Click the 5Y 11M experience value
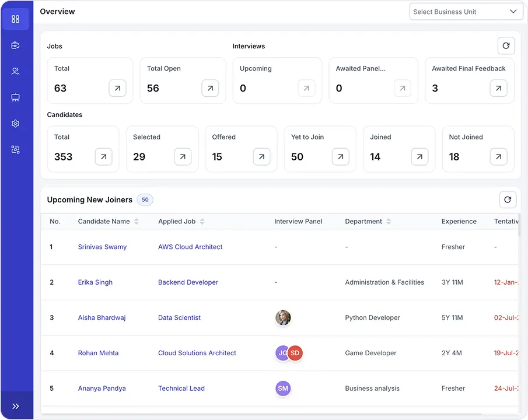This screenshot has width=528, height=420. click(452, 317)
